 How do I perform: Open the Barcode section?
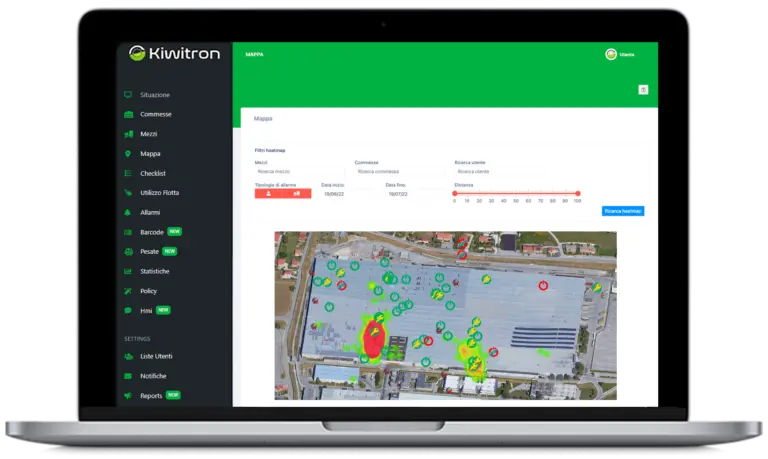pyautogui.click(x=152, y=232)
